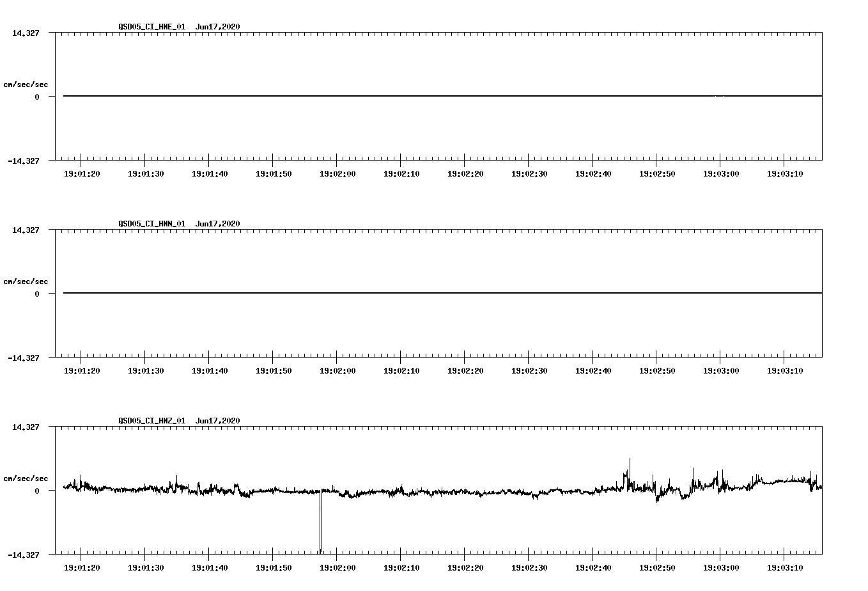Click the 19:01:30 time label under HNN plot
Image resolution: width=868 pixels, height=591 pixels.
click(146, 371)
